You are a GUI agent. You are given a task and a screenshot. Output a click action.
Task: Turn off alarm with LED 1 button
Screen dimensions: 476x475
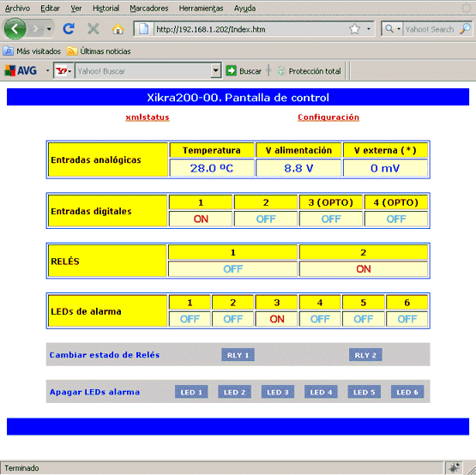tap(191, 392)
